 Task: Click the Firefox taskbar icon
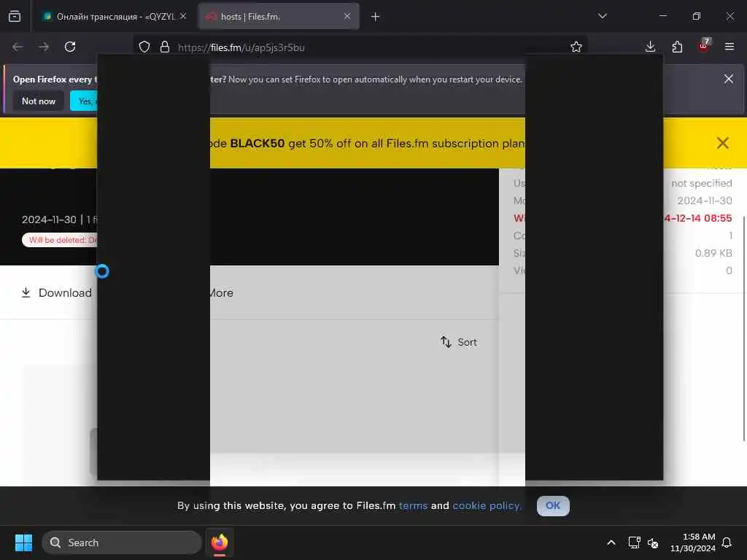(220, 542)
